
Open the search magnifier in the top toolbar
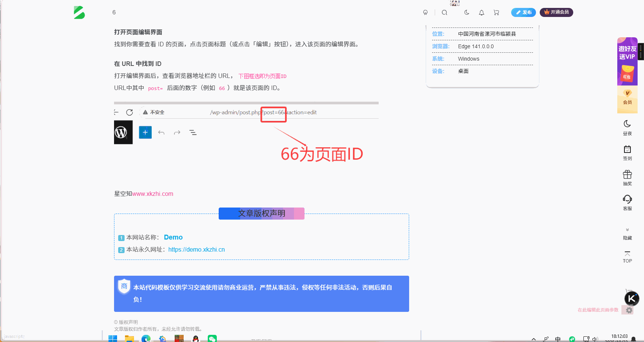(445, 12)
